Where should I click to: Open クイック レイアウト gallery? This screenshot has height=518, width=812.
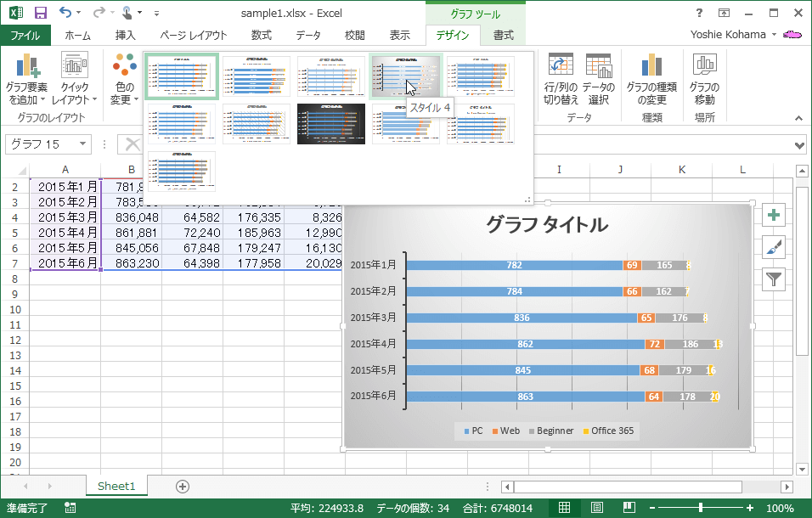74,79
